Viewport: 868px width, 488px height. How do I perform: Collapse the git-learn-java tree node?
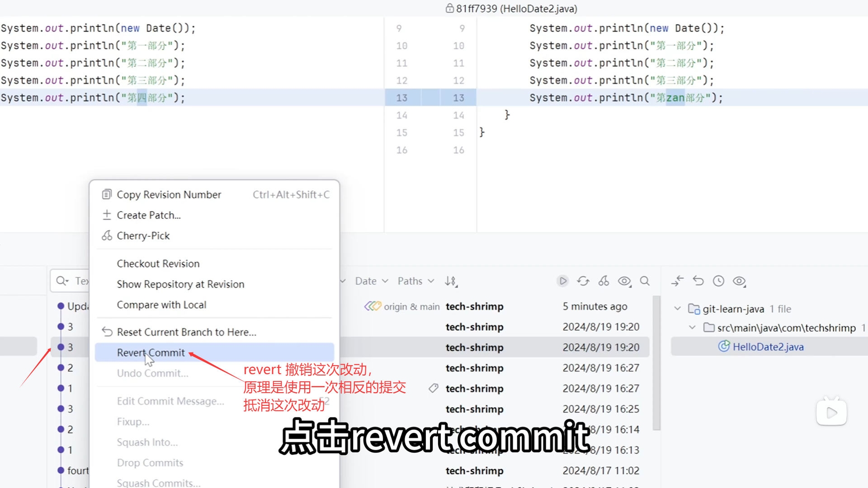[677, 309]
